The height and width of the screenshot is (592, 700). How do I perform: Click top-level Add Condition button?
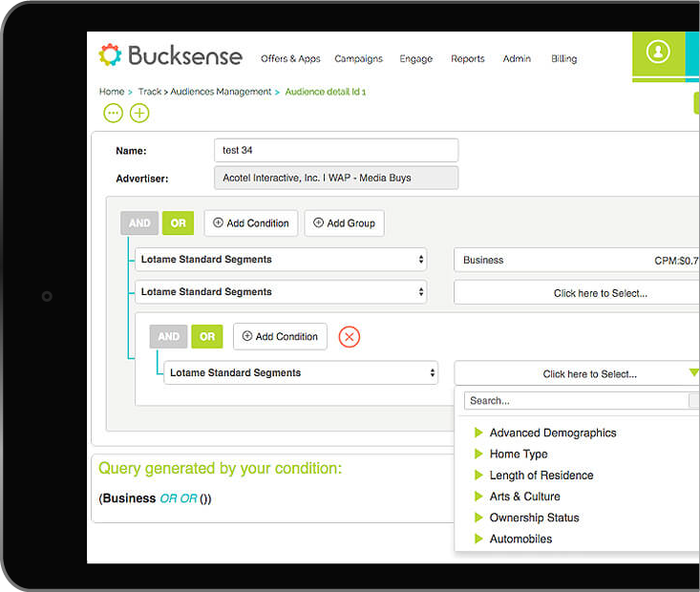(x=251, y=223)
